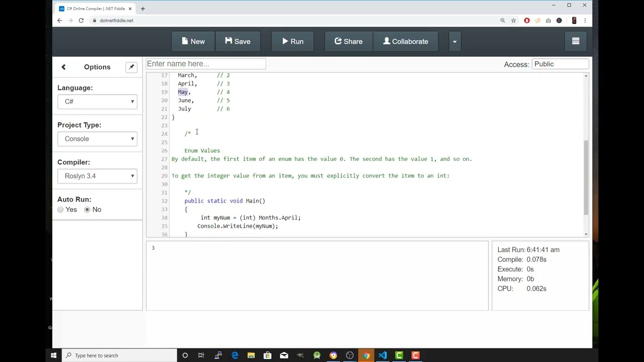Click the zoom magnifier icon in address bar
This screenshot has height=362, width=644.
503,21
